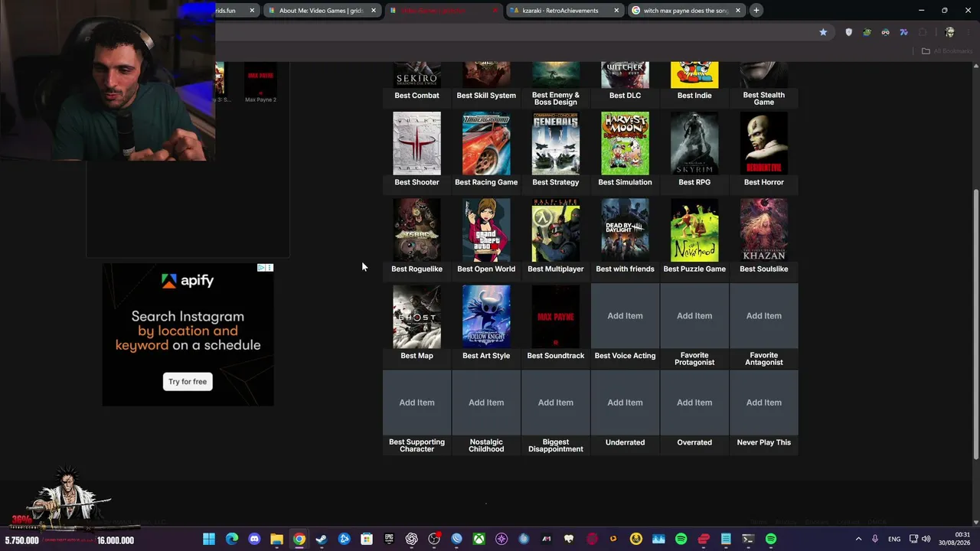Open the Chrome extensions puzzle menu

pyautogui.click(x=923, y=32)
